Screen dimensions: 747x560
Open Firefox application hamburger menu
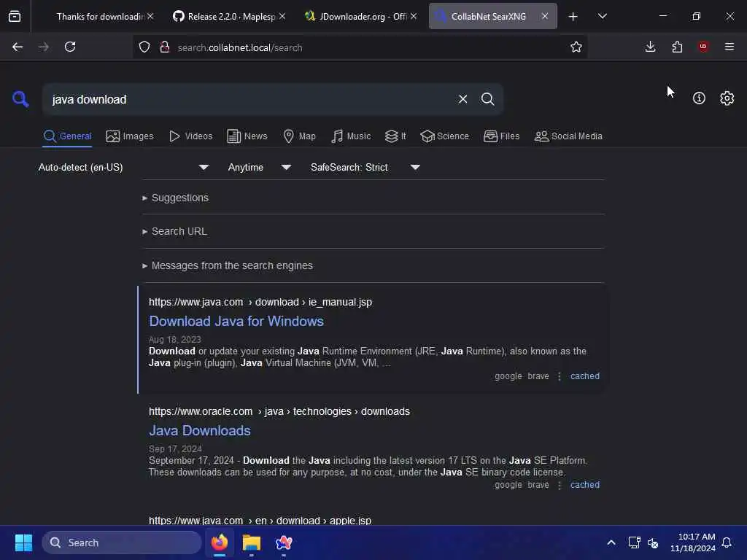click(729, 47)
